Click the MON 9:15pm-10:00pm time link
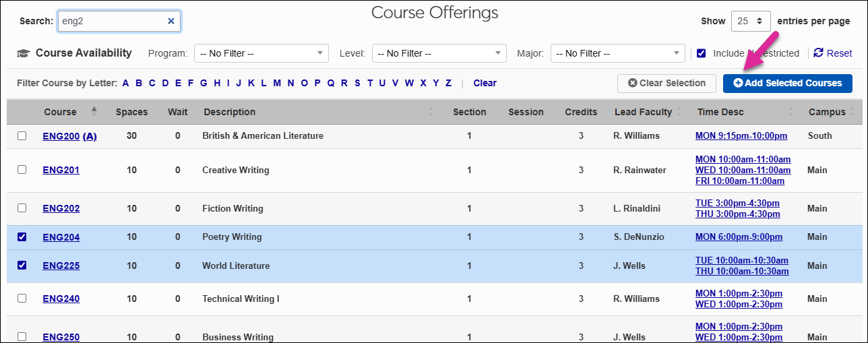This screenshot has width=868, height=343. tap(741, 135)
